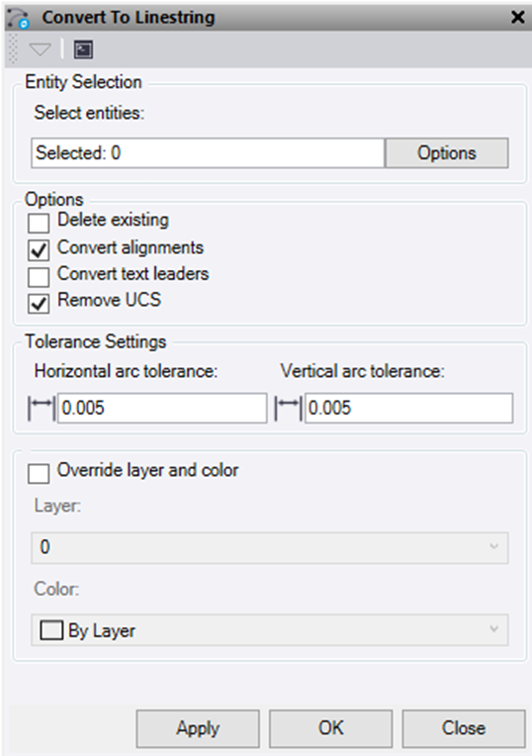Uncheck Convert alignments option
This screenshot has height=756, width=532.
click(x=39, y=249)
